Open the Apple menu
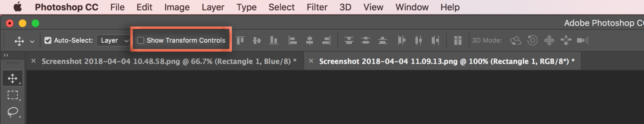Viewport: 644px width, 124px height. pyautogui.click(x=17, y=7)
